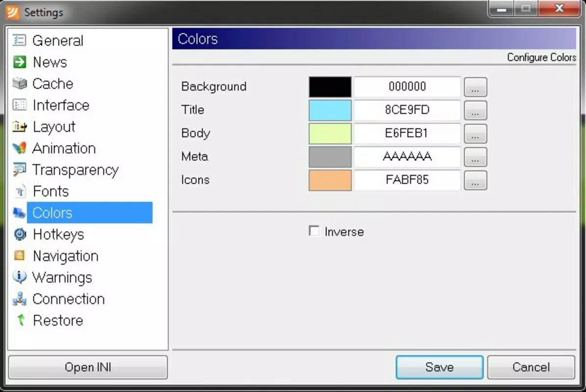Click the Connection network icon
The image size is (586, 392).
20,299
